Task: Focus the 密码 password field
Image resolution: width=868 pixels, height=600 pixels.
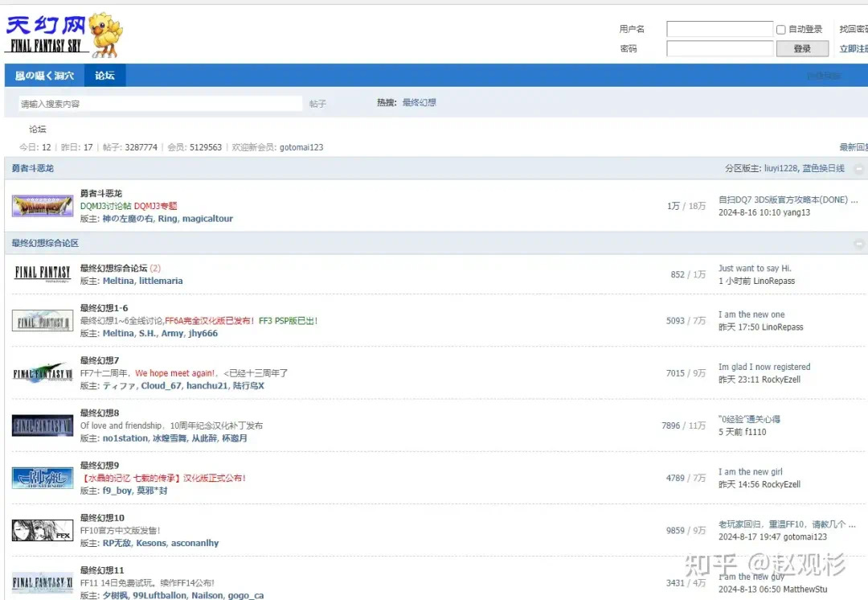Action: coord(719,49)
